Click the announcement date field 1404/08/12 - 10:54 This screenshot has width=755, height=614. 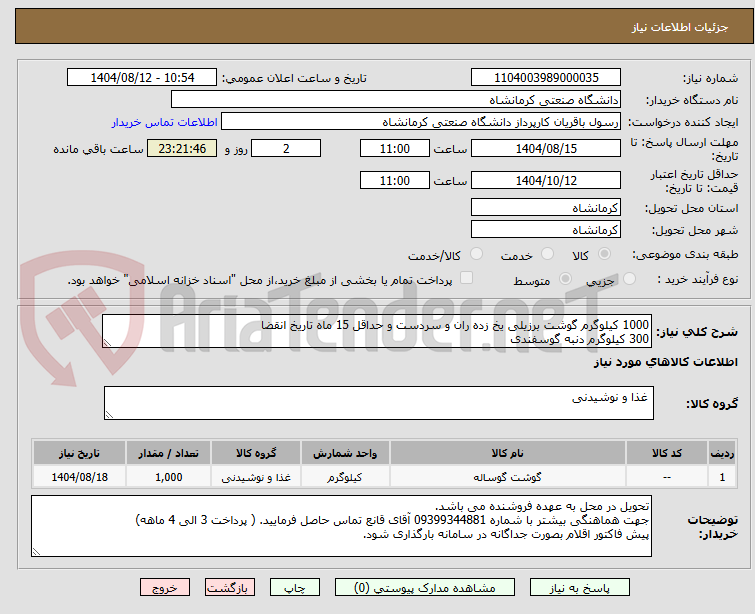pyautogui.click(x=142, y=78)
